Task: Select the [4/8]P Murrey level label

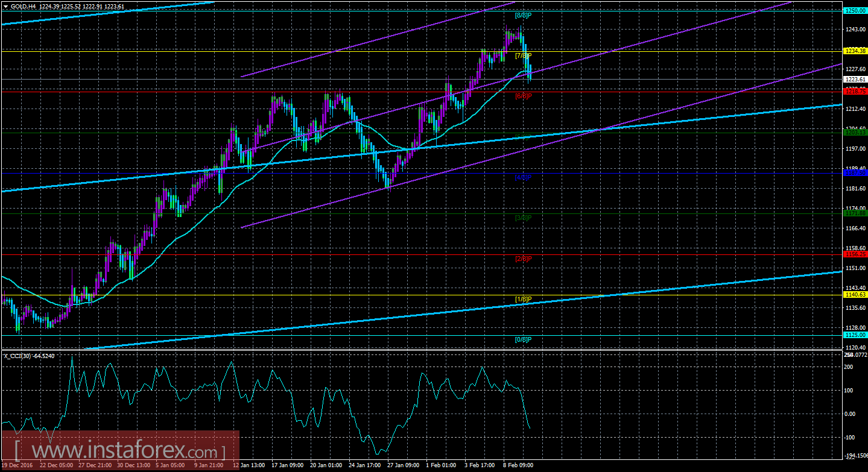Action: (523, 177)
